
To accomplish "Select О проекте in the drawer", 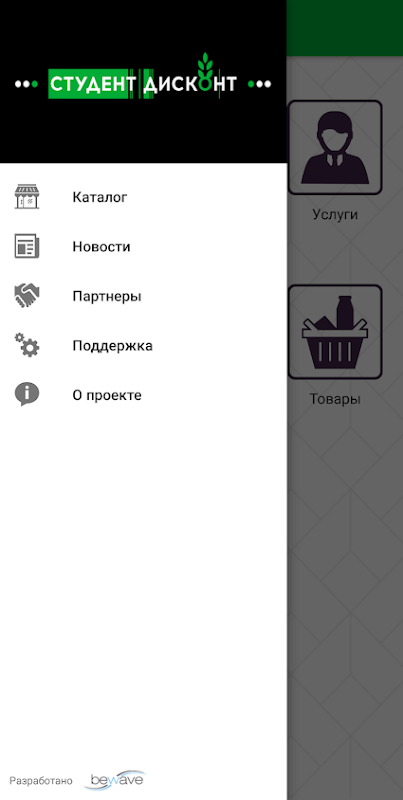I will [143, 395].
